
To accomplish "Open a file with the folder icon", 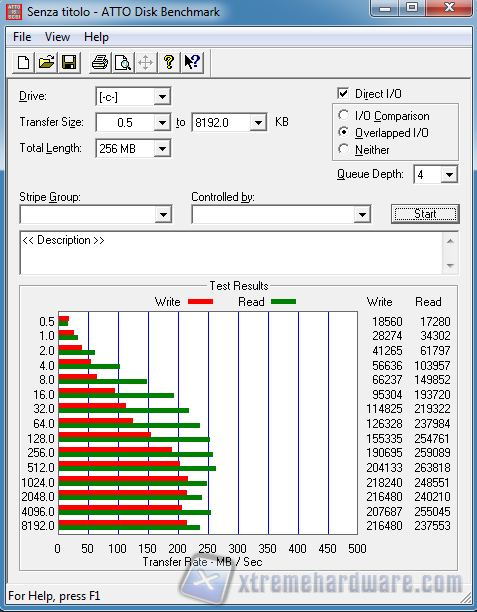I will coord(46,62).
